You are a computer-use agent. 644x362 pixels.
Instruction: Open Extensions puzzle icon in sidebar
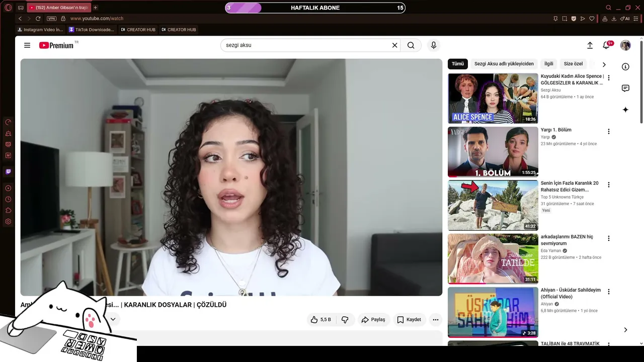point(8,210)
